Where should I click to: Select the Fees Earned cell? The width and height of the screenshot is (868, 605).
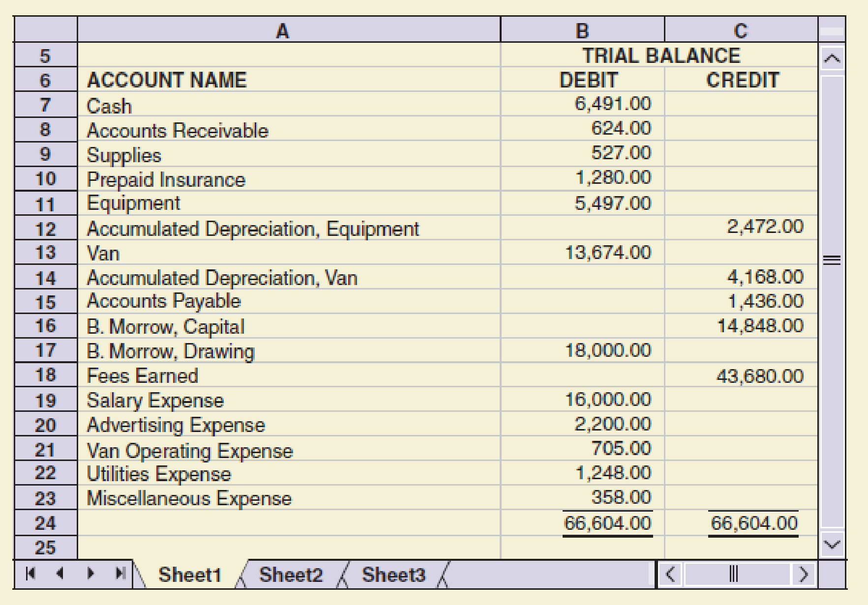coord(289,375)
